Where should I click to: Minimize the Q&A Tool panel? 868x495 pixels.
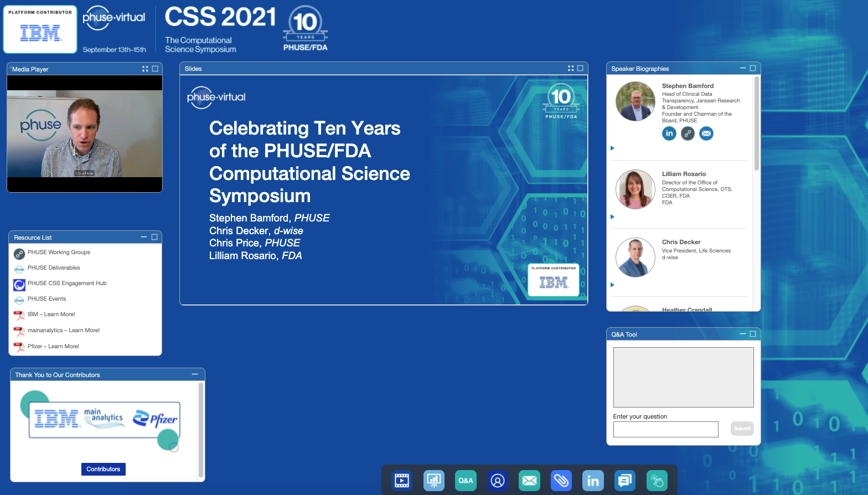[x=743, y=334]
